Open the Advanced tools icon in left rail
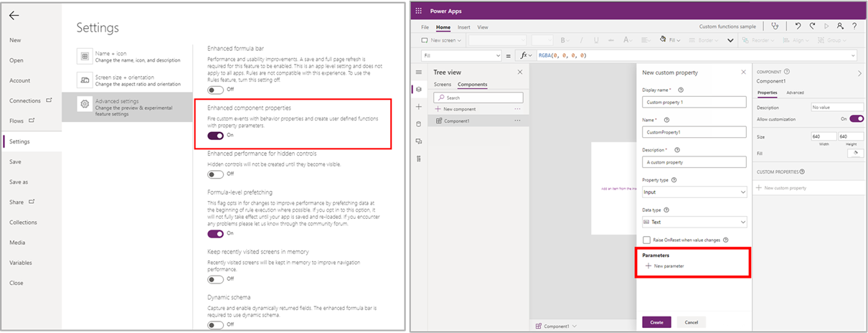Viewport: 868px width, 333px height. (420, 158)
